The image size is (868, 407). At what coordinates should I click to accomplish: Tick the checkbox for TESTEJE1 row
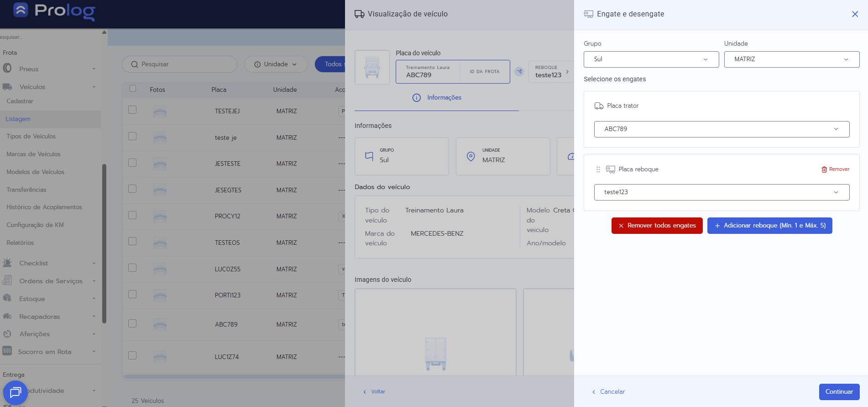click(x=132, y=110)
